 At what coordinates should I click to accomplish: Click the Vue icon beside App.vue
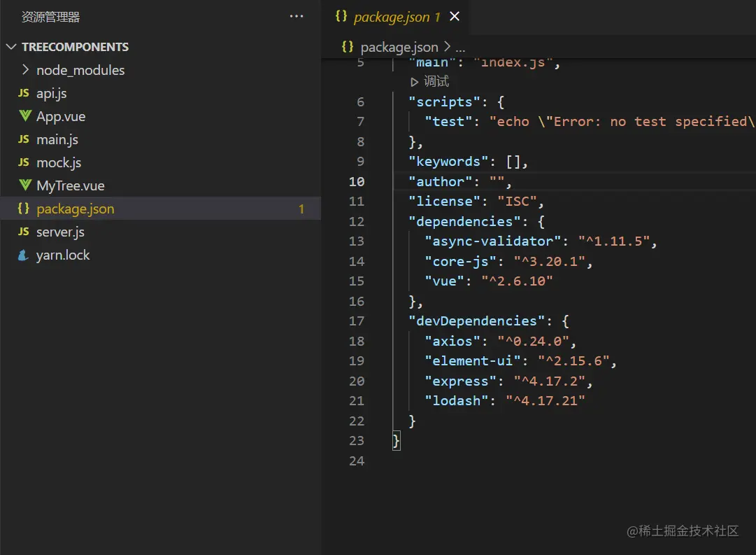pos(24,116)
